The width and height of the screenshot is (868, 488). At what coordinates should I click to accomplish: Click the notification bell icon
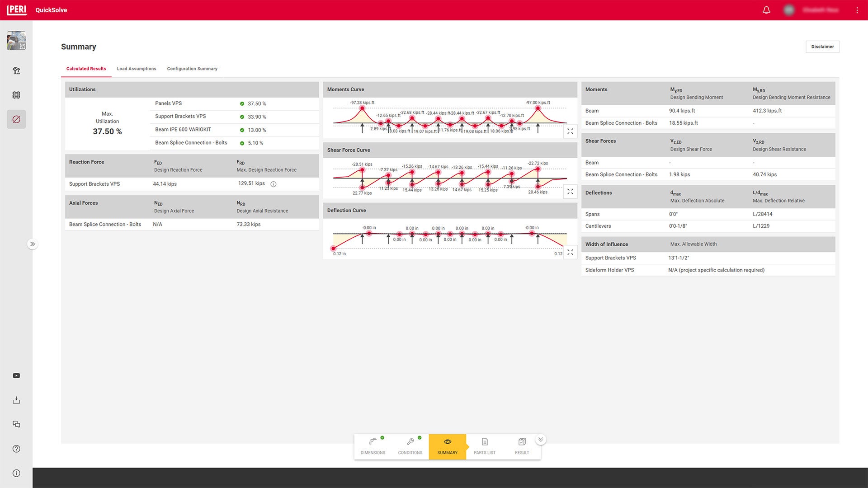766,10
